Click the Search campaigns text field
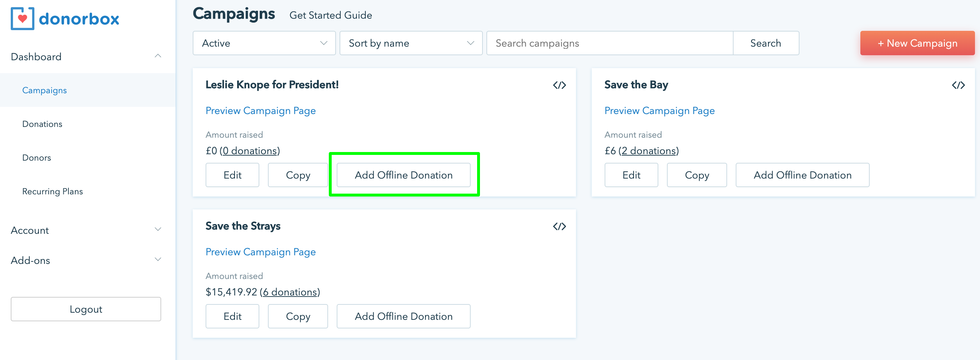This screenshot has width=980, height=360. (610, 43)
